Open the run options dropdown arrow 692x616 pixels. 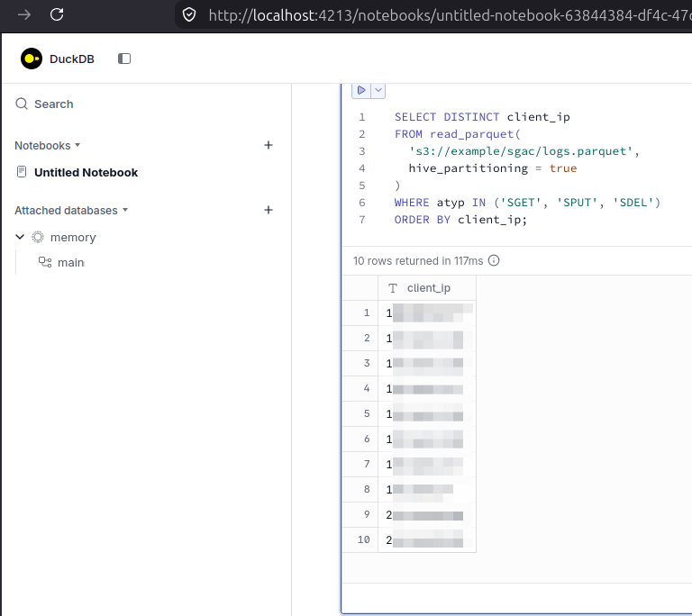point(378,90)
